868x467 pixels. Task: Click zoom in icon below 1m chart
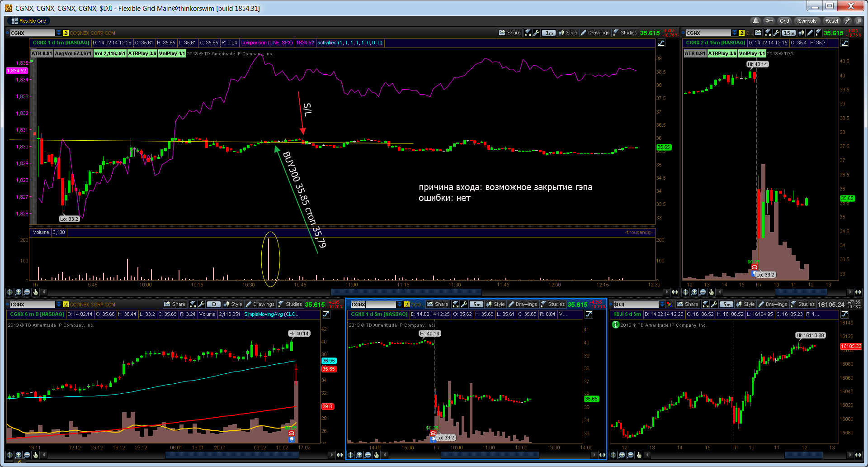[18, 292]
